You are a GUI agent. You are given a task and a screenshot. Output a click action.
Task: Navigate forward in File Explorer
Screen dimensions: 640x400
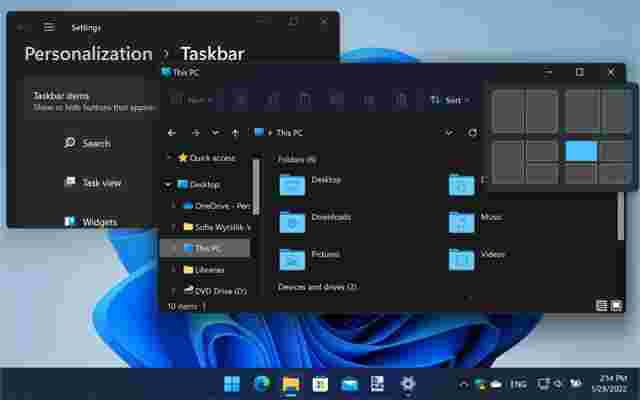196,133
